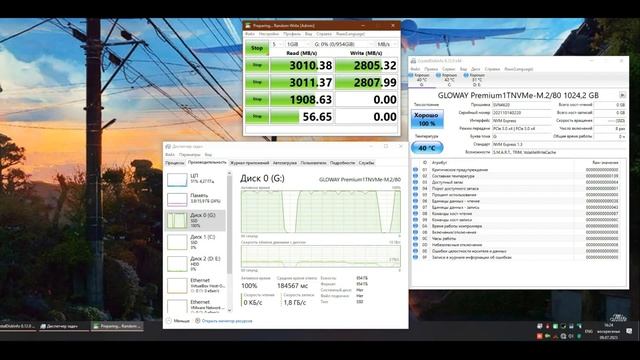The width and height of the screenshot is (640, 360).
Task: Select the Память item in performance sidebar
Action: pyautogui.click(x=196, y=199)
